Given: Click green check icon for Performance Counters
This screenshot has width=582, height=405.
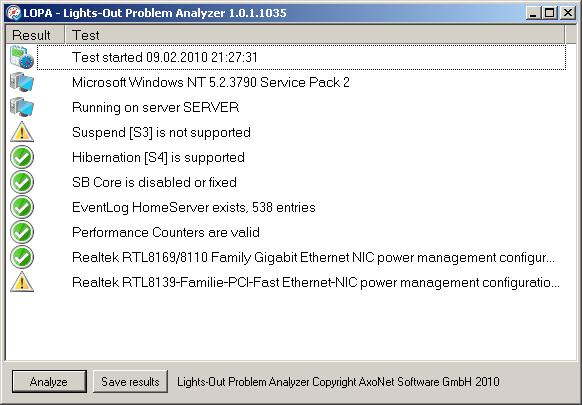Looking at the screenshot, I should pos(22,232).
